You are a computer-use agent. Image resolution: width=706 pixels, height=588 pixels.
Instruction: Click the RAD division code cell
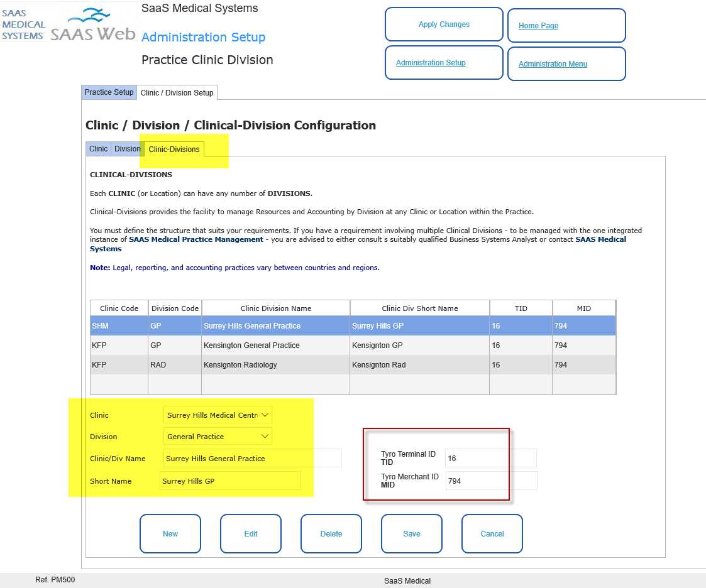point(175,365)
